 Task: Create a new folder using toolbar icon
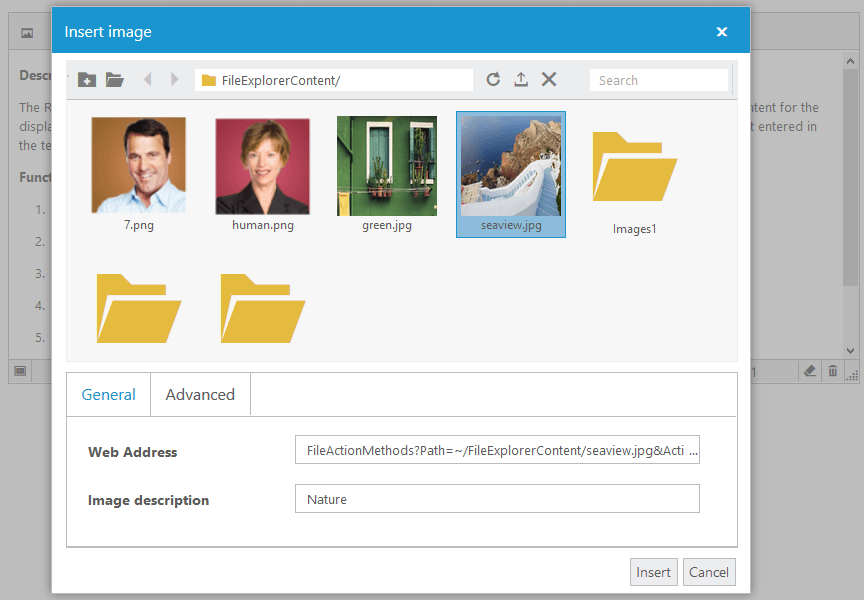tap(87, 79)
